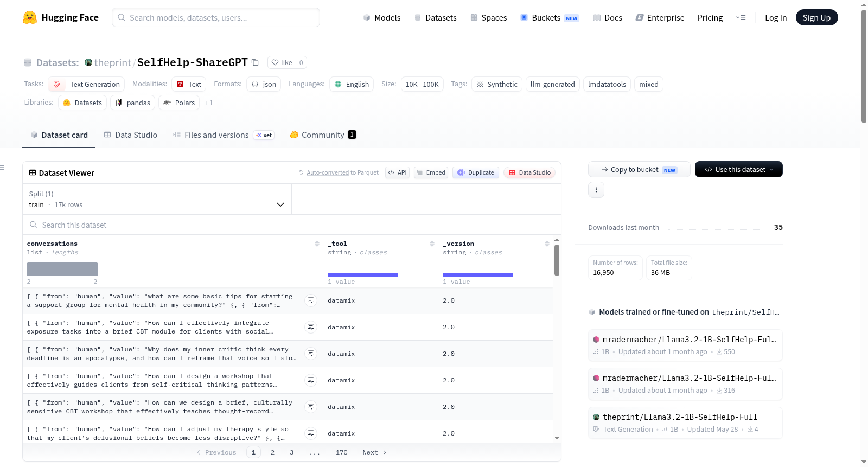This screenshot has height=467, width=868.
Task: Click the Duplicate button
Action: (476, 172)
